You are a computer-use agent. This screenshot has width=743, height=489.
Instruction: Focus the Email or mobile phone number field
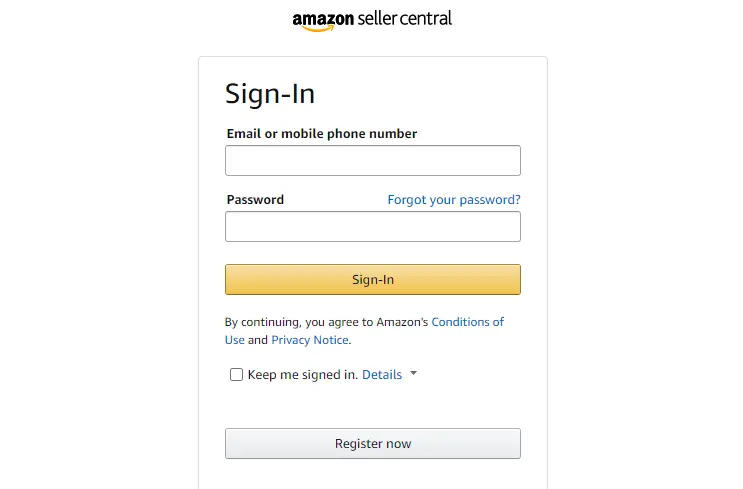pyautogui.click(x=372, y=160)
